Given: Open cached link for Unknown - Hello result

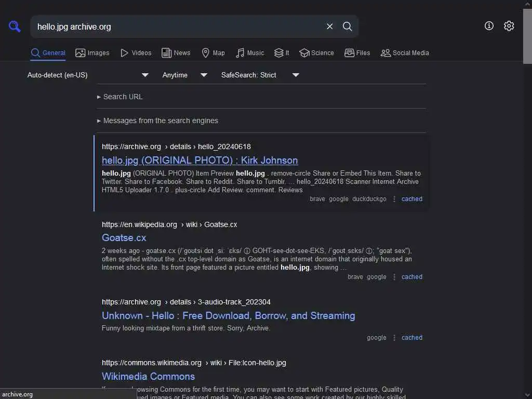Looking at the screenshot, I should click(x=412, y=338).
